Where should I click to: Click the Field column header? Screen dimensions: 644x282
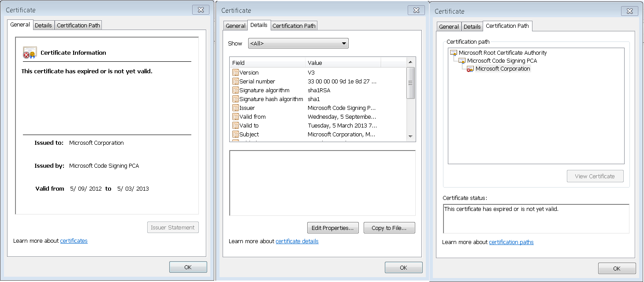pyautogui.click(x=268, y=63)
